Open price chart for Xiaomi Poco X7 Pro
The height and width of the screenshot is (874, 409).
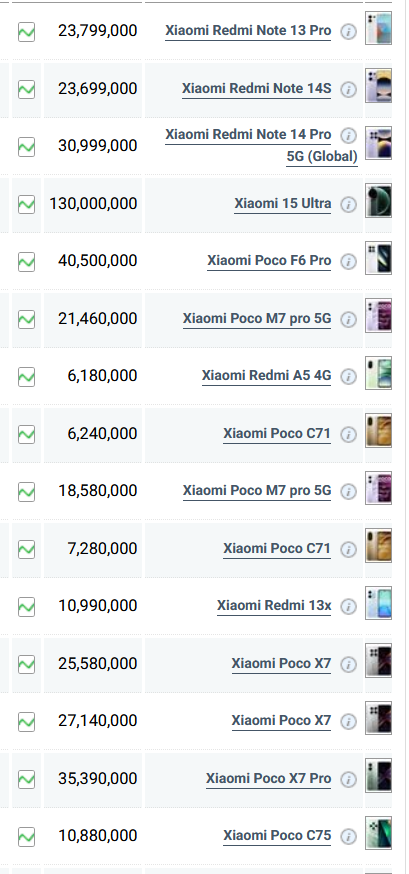[x=26, y=779]
